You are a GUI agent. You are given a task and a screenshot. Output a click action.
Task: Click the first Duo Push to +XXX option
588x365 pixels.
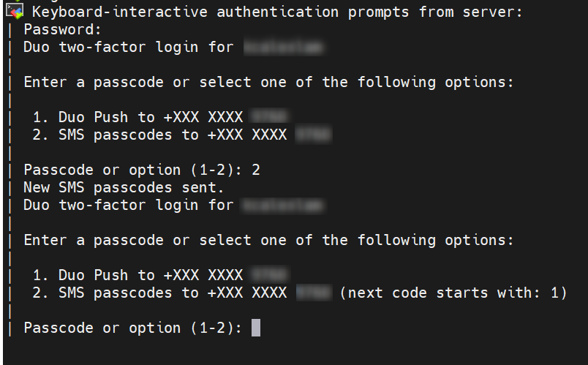coord(161,118)
